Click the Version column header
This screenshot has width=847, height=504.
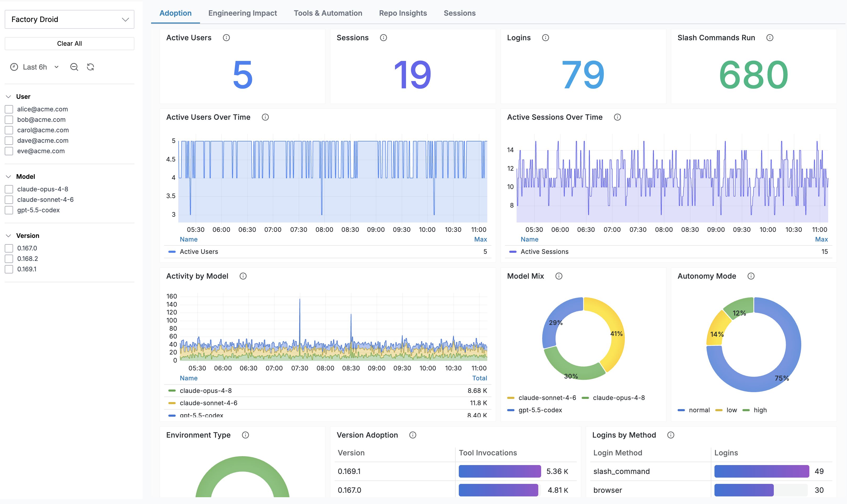[351, 453]
